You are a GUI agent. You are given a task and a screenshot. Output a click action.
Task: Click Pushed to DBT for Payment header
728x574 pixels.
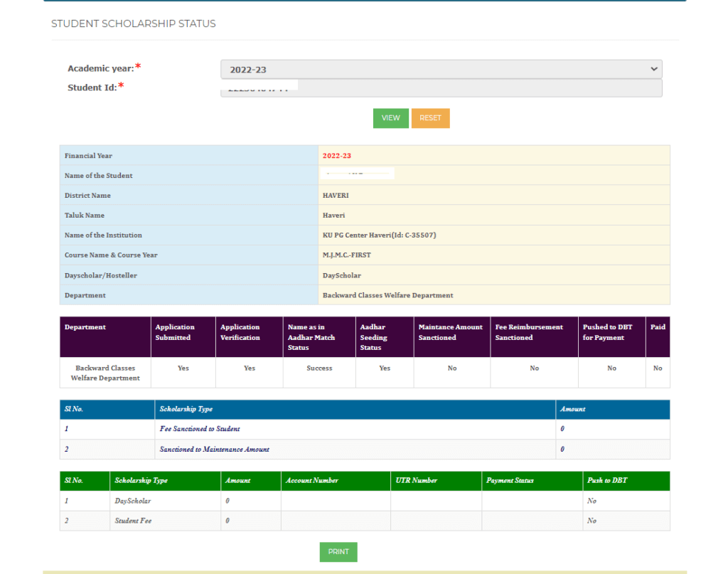pyautogui.click(x=611, y=336)
